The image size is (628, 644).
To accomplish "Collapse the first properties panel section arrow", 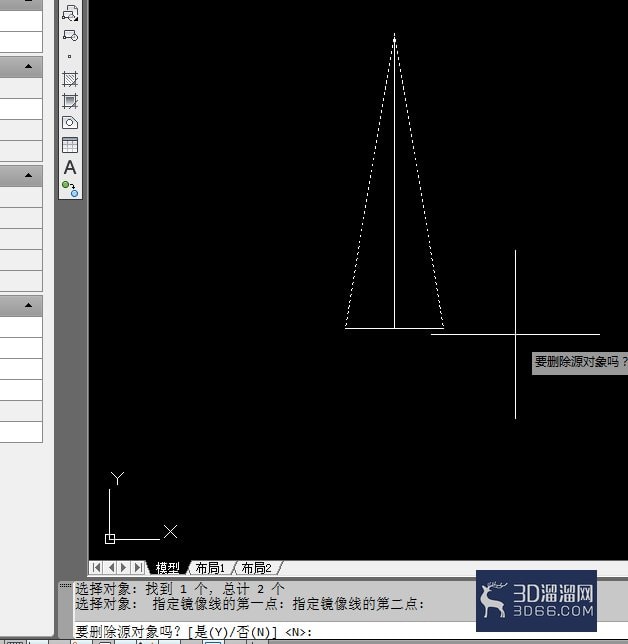I will click(x=28, y=66).
